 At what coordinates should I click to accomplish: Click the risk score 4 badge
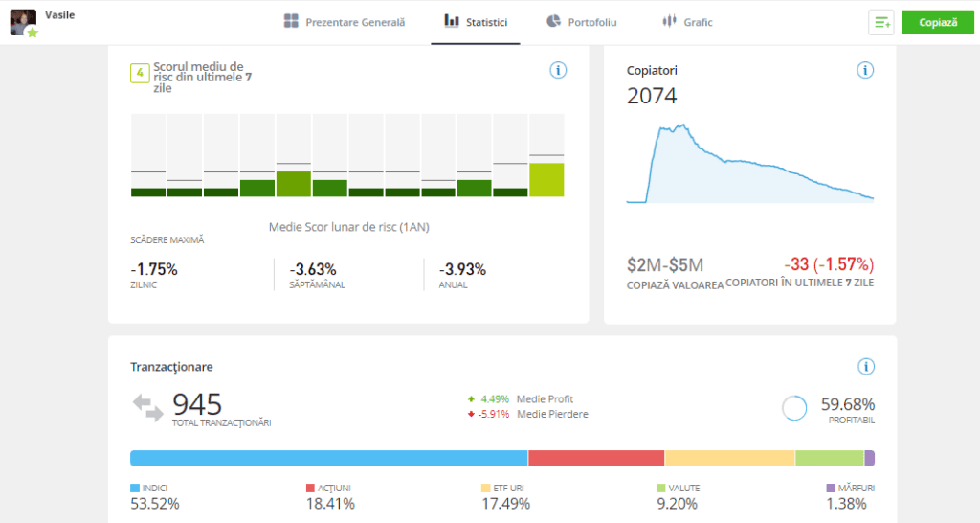coord(140,73)
